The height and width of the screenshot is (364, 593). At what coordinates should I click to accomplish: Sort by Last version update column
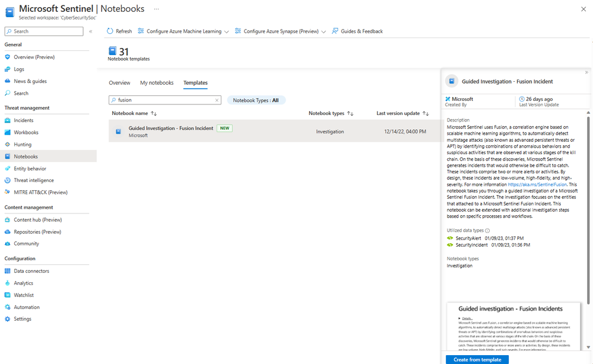pos(402,113)
